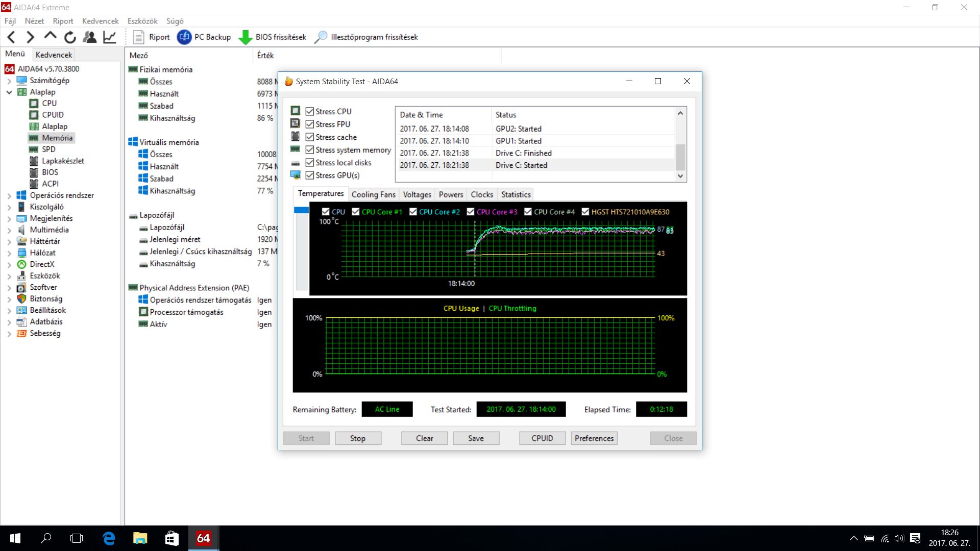Go back with the left arrow toolbar icon

pos(12,37)
